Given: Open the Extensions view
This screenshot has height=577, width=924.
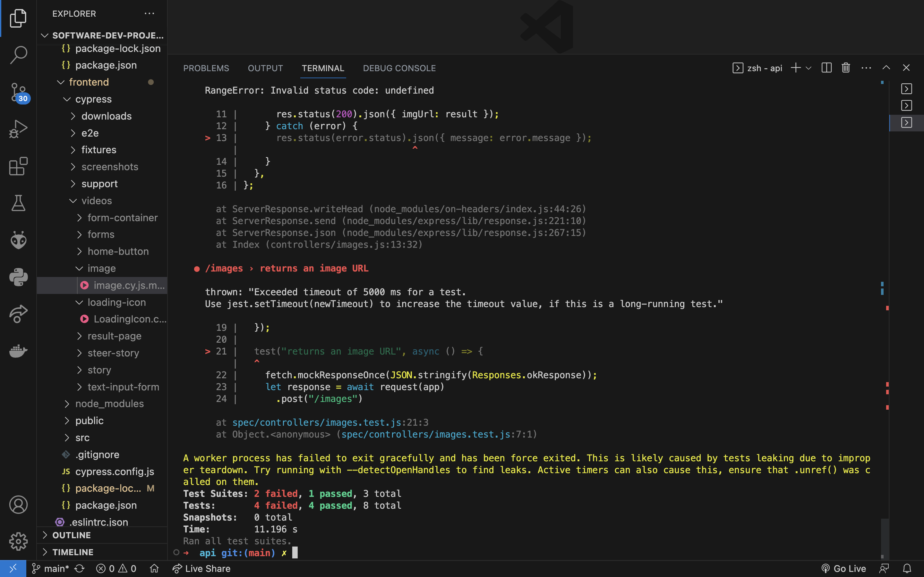Looking at the screenshot, I should 18,166.
